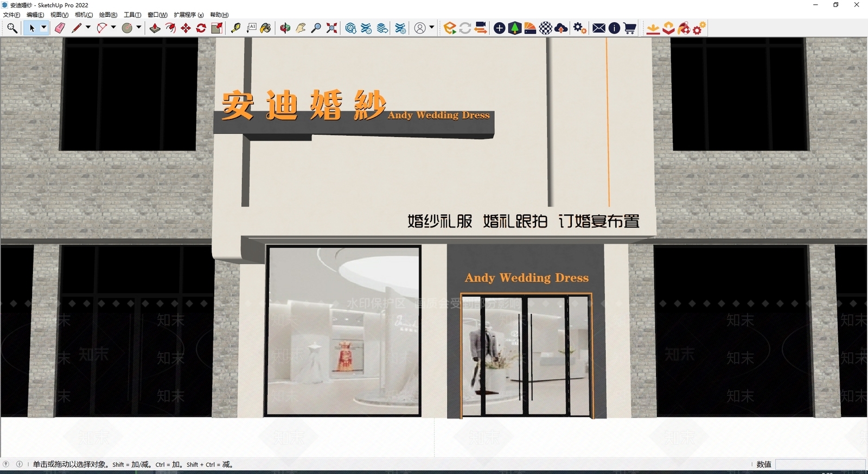Image resolution: width=868 pixels, height=474 pixels.
Task: Open the 工具(T) menu
Action: click(x=132, y=15)
